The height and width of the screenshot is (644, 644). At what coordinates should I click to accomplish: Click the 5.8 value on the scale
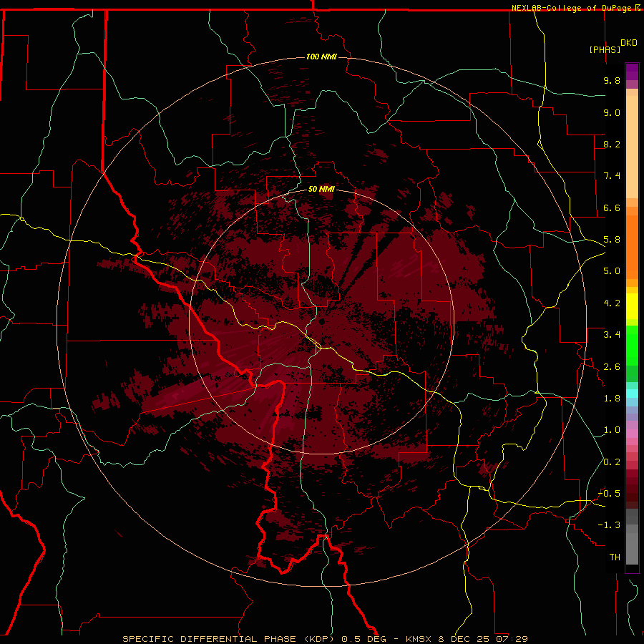tap(612, 240)
